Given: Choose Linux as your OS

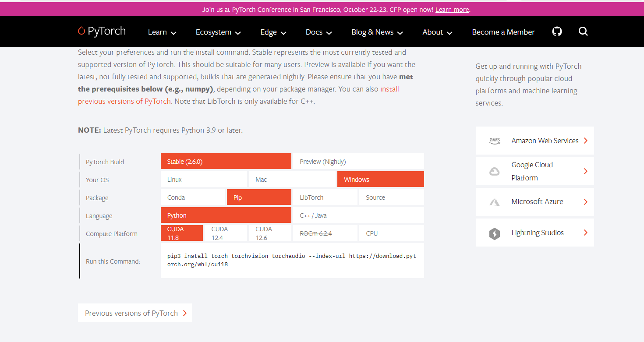Looking at the screenshot, I should (204, 179).
